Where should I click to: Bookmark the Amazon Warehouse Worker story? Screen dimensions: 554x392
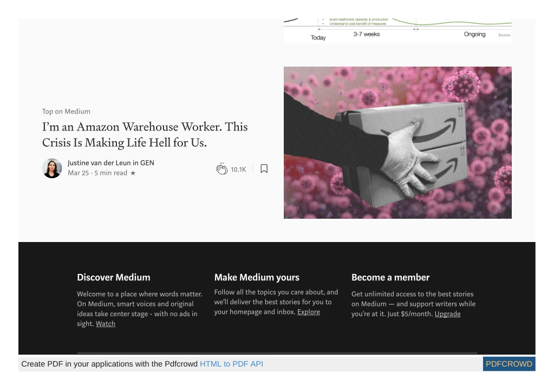pos(264,169)
